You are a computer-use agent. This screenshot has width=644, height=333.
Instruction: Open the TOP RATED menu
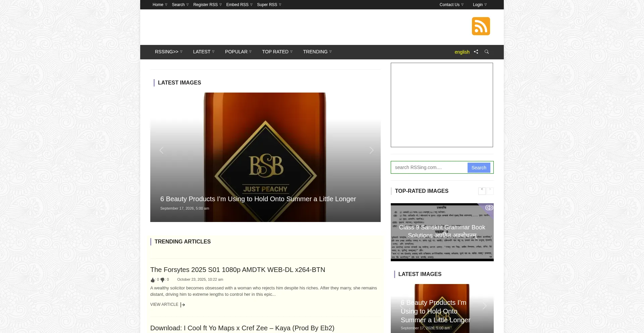(277, 52)
